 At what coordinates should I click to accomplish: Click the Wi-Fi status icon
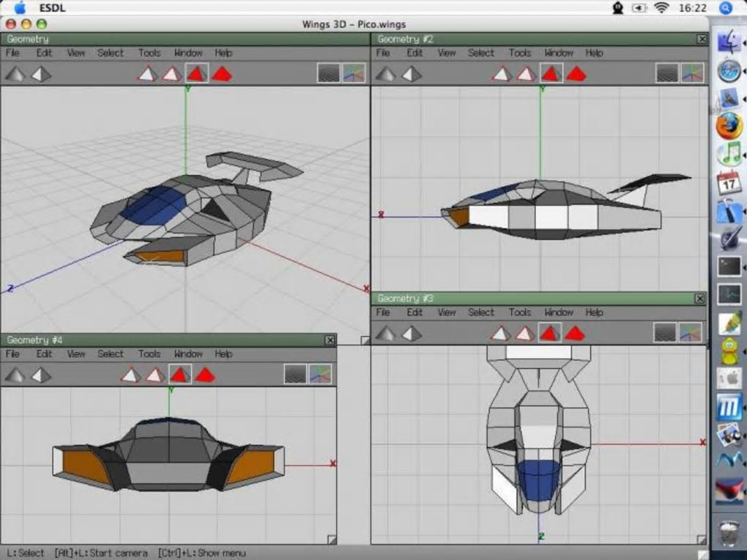tap(661, 7)
